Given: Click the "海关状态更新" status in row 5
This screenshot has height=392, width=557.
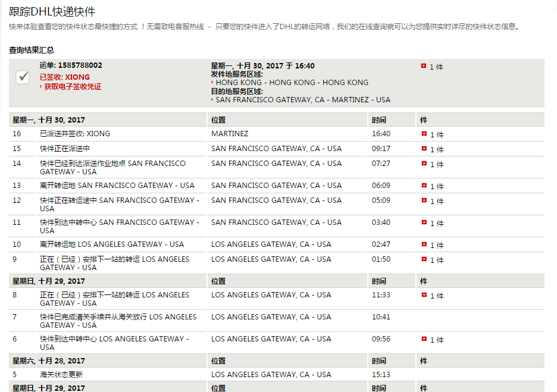Looking at the screenshot, I should click(x=61, y=374).
